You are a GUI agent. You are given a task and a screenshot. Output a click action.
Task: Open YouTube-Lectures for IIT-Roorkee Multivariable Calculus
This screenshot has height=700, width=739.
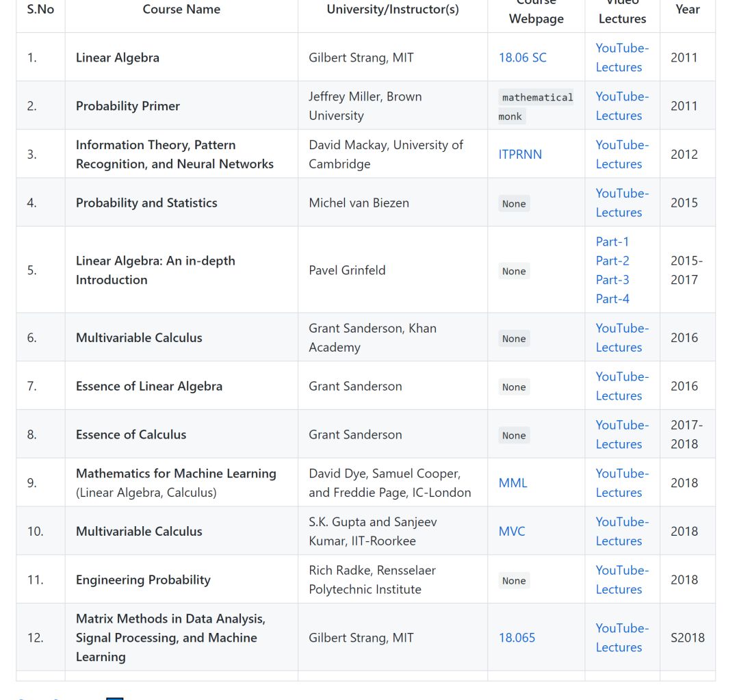621,531
